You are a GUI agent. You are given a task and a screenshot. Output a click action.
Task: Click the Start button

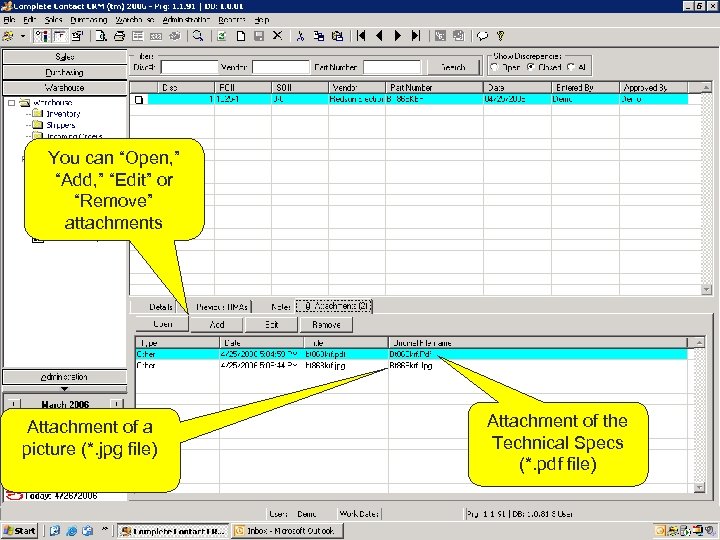click(20, 531)
